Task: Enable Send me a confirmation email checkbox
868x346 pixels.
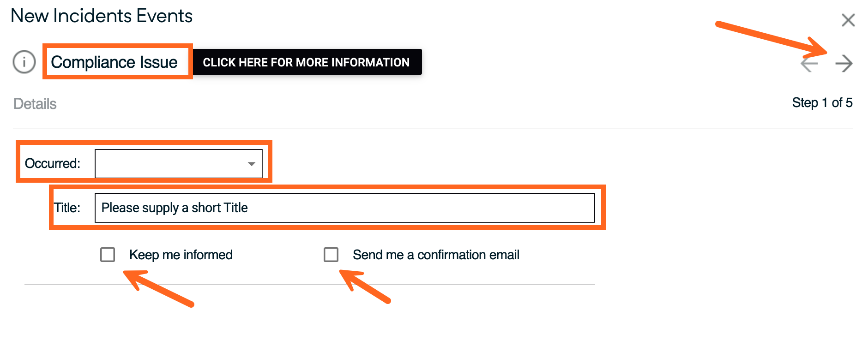Action: click(x=331, y=255)
